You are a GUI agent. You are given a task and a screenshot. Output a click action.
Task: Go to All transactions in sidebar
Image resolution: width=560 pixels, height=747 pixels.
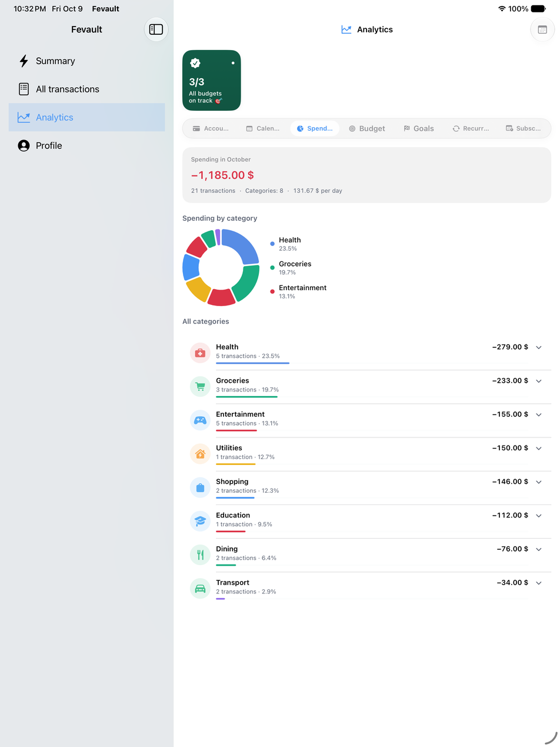click(x=86, y=89)
